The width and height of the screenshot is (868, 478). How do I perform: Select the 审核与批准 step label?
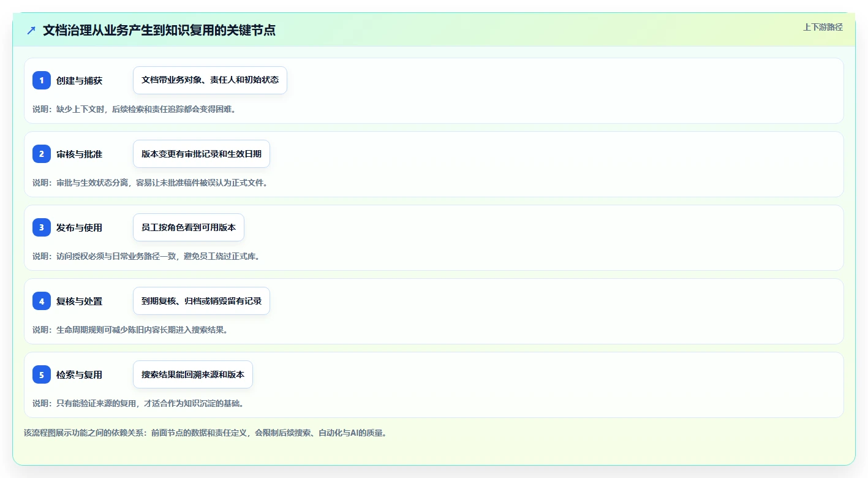tap(79, 154)
